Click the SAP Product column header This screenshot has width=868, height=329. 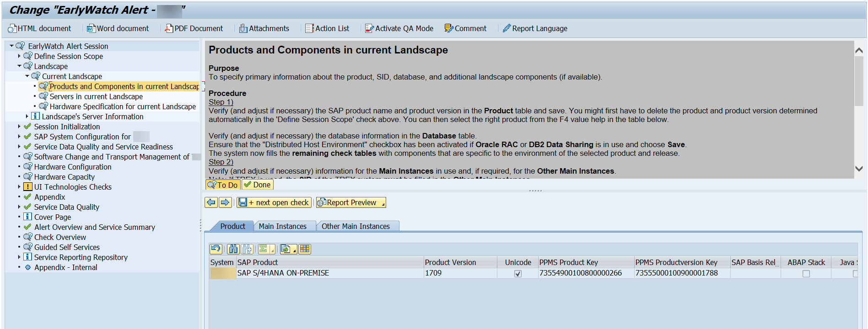coord(330,262)
